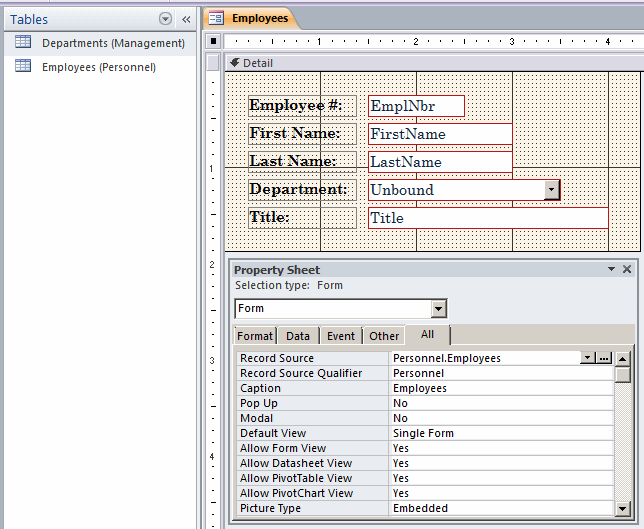Switch to the Other tab
Screen dimensions: 644x529
(384, 336)
